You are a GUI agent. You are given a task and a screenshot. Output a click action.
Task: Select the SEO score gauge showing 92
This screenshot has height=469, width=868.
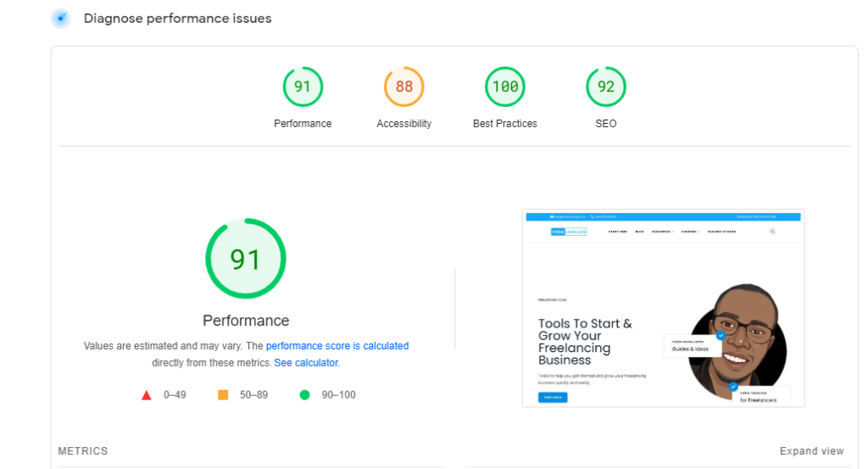606,87
